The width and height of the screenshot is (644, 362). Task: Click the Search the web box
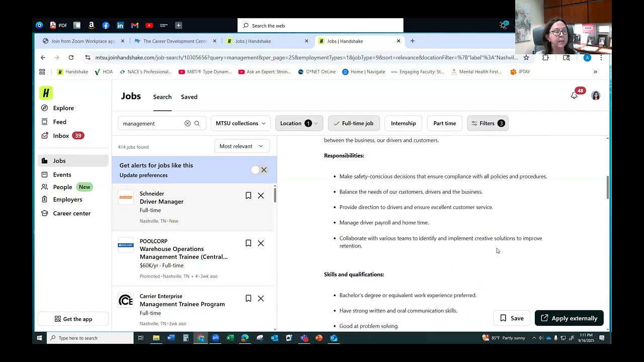click(320, 26)
